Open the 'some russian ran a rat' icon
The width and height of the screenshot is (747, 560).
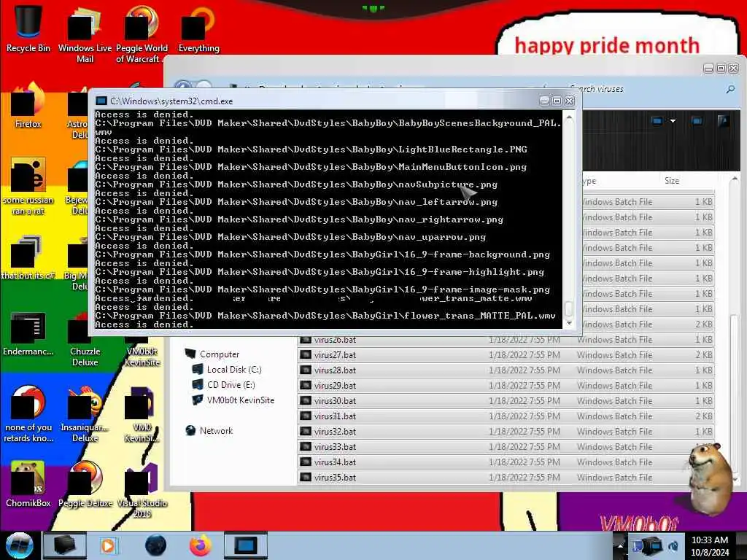tap(28, 187)
